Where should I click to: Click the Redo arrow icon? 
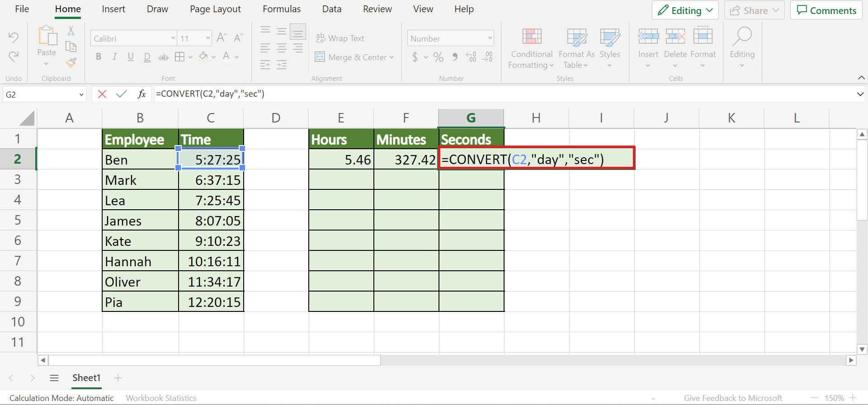14,57
